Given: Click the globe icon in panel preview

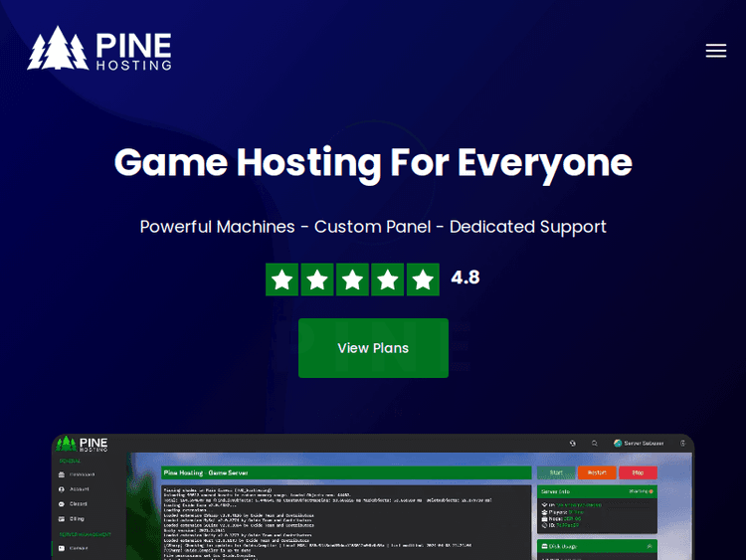Looking at the screenshot, I should tap(572, 443).
